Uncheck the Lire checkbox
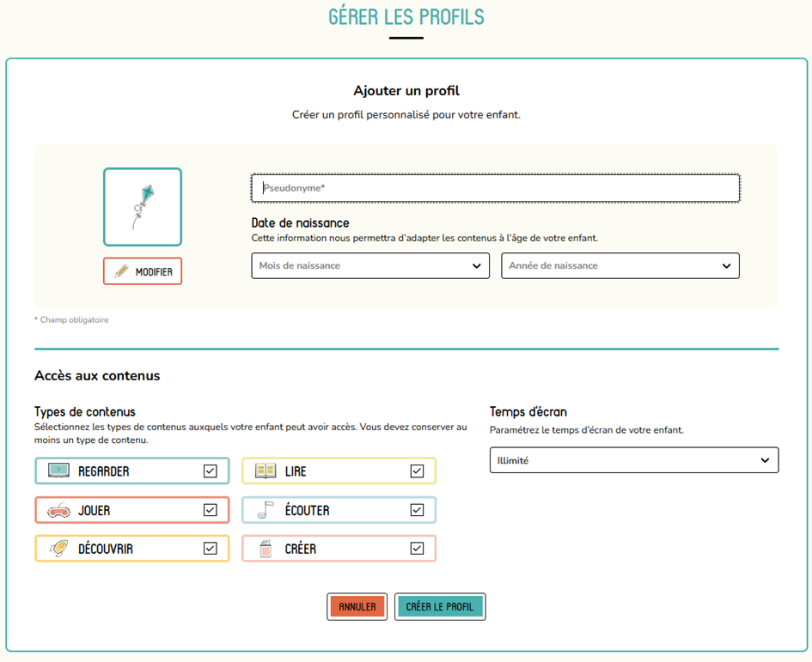812x662 pixels. 417,471
